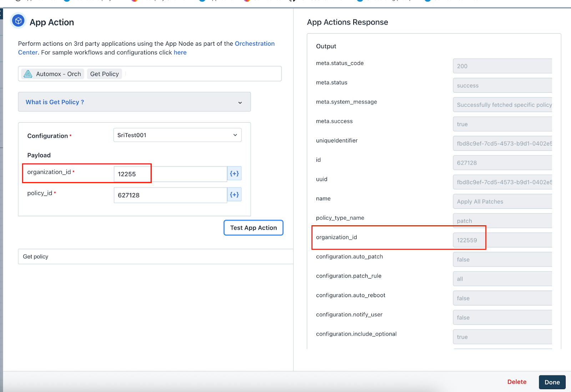Screen dimensions: 571x392
Task: Click the policy_type_name label
Action: [340, 218]
